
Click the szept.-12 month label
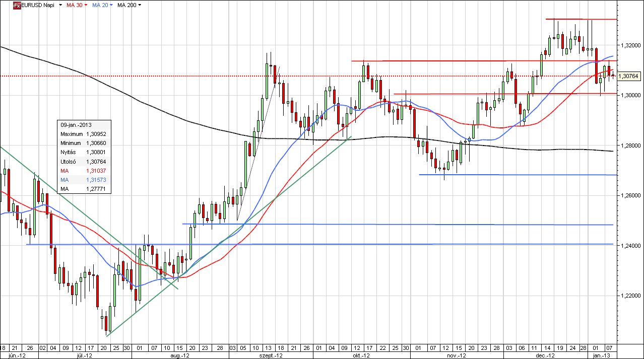click(x=270, y=355)
